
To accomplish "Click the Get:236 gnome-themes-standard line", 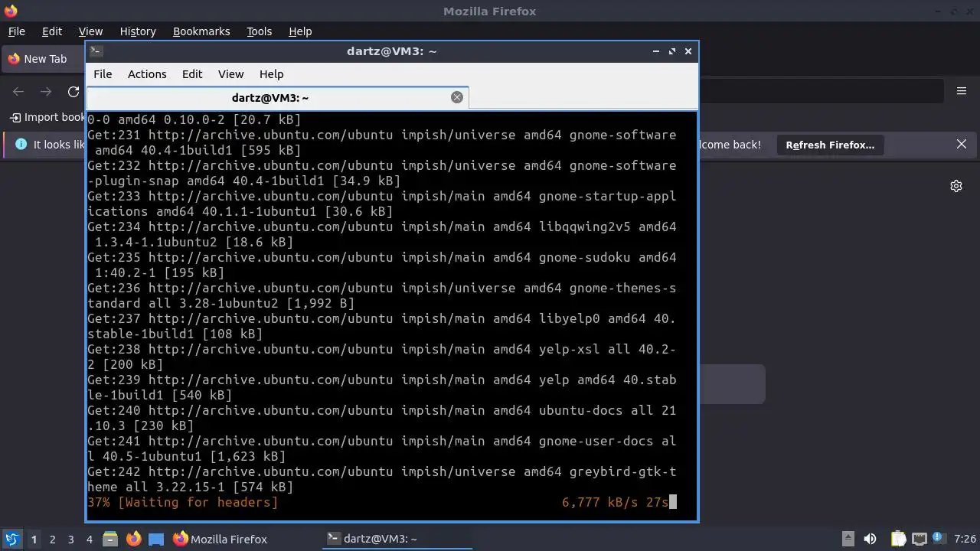I will pos(382,295).
